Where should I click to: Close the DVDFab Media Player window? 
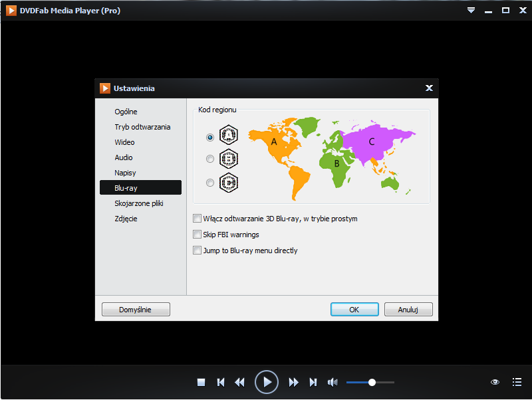pos(523,11)
